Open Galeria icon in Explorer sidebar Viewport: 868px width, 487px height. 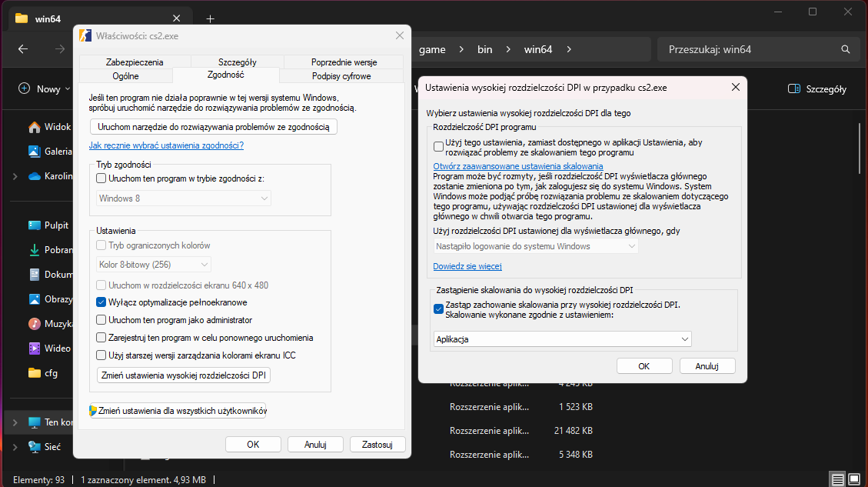pyautogui.click(x=35, y=152)
